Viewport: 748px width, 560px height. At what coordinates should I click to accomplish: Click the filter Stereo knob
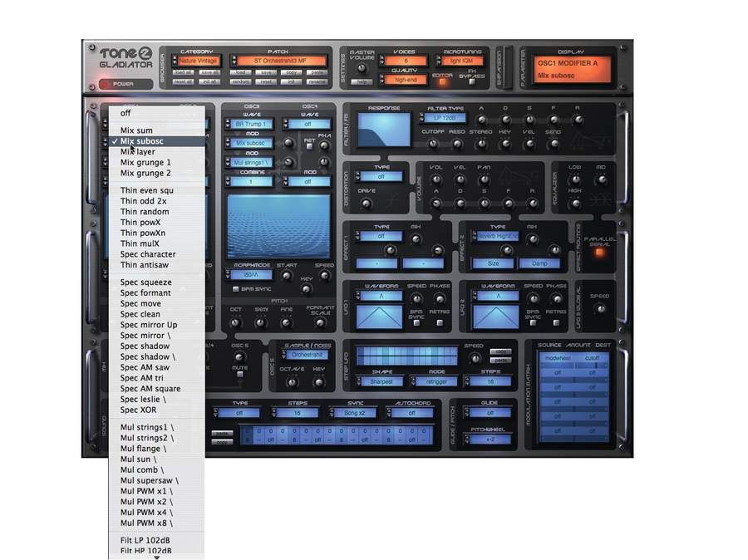(481, 144)
